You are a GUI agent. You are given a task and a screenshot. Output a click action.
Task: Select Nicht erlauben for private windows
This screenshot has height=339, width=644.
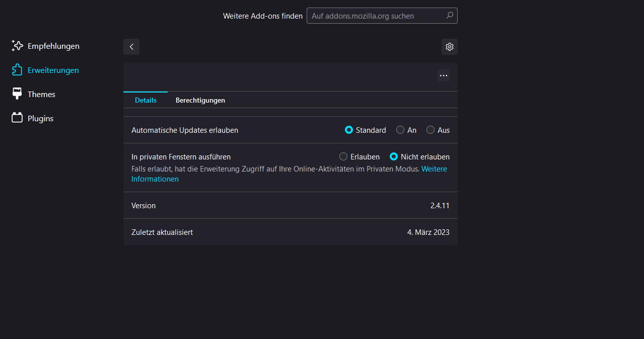pyautogui.click(x=394, y=157)
